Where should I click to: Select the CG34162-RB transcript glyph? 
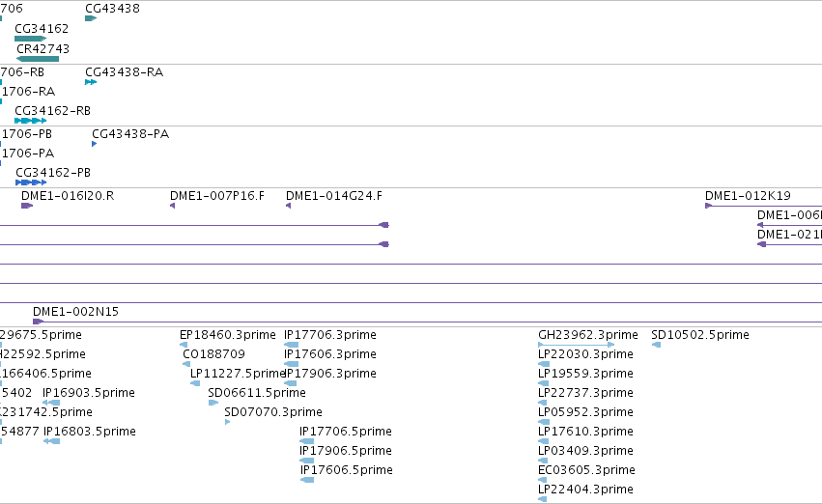click(30, 121)
